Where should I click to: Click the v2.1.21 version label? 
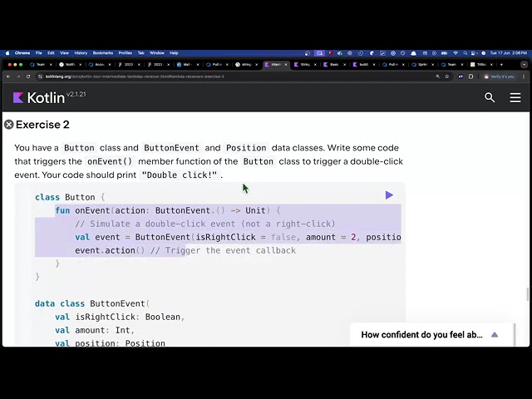pos(76,94)
